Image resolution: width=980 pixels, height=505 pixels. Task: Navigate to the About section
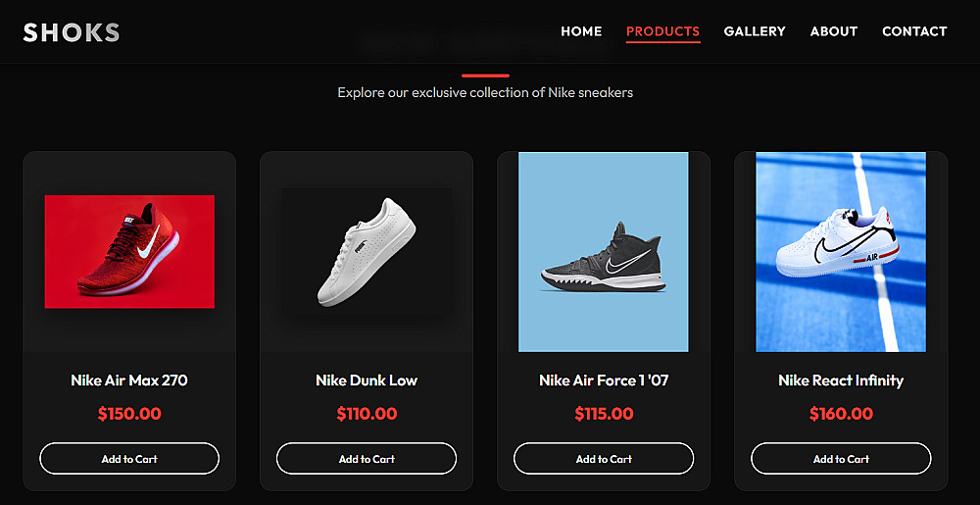[x=834, y=31]
